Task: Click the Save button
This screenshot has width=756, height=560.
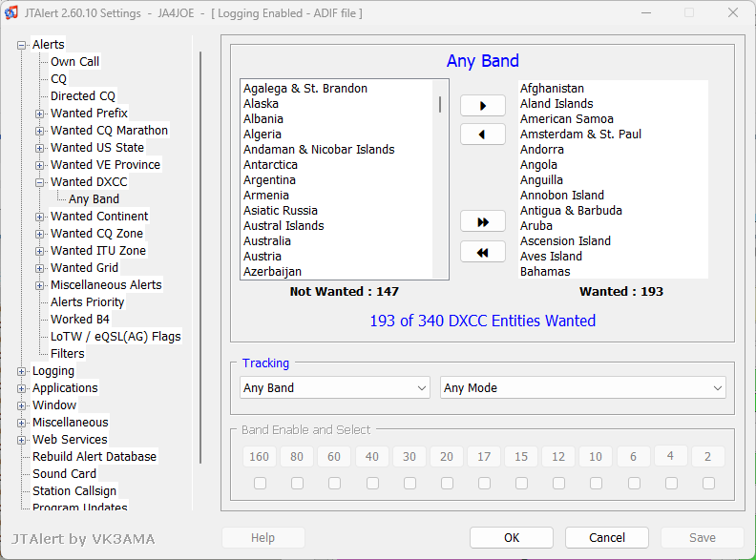Action: 702,538
